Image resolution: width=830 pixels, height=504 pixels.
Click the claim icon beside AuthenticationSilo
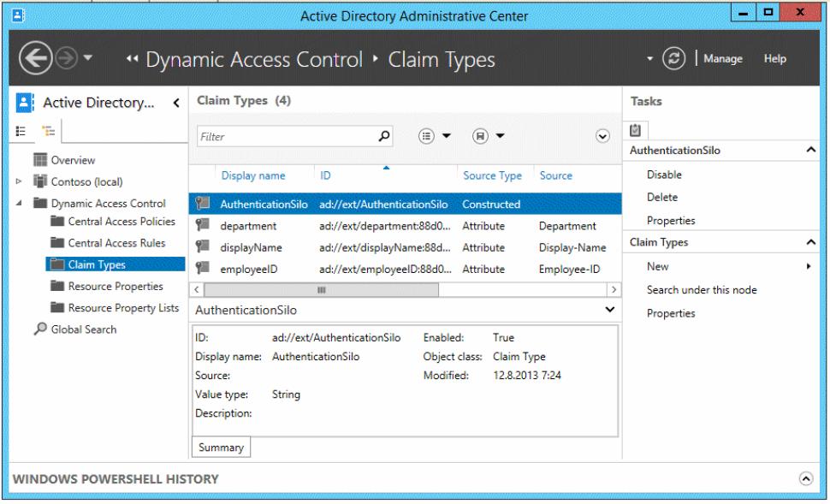coord(203,203)
